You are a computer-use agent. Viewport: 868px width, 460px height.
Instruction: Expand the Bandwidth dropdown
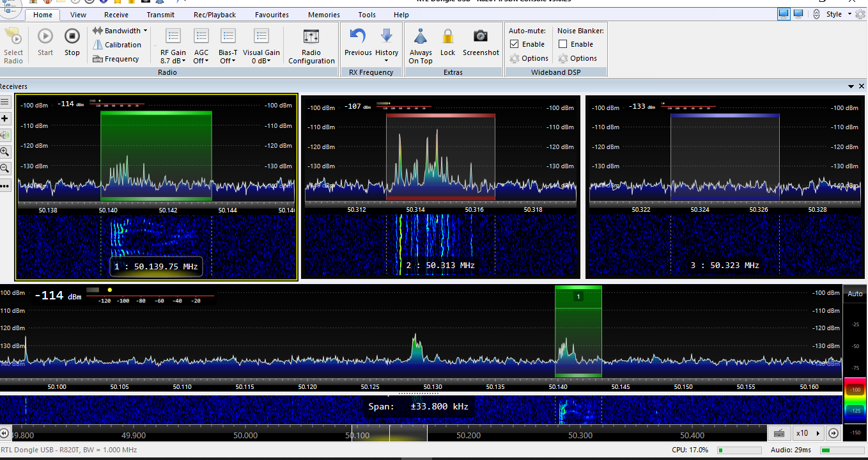[120, 31]
